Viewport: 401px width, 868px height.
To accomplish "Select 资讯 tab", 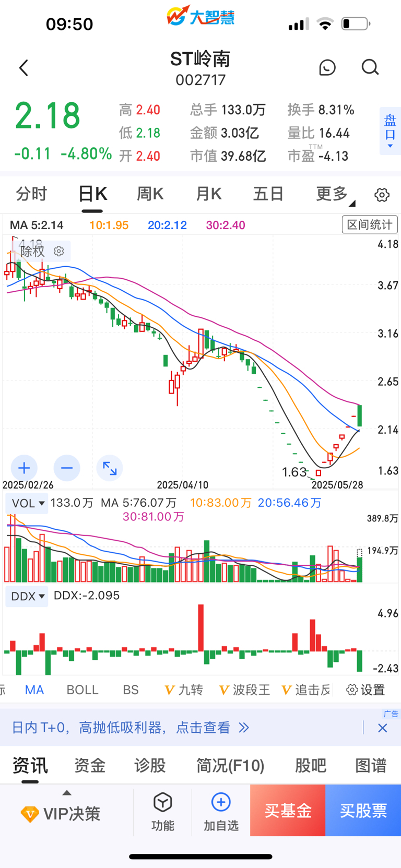I will [x=30, y=766].
